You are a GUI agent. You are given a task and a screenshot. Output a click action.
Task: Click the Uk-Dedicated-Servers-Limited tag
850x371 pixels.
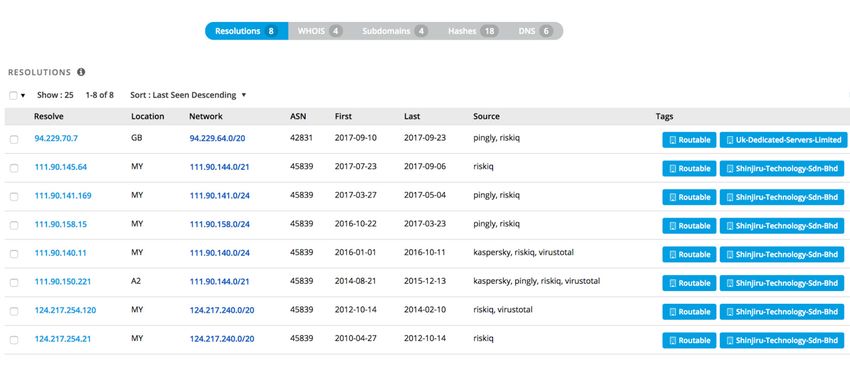point(783,140)
